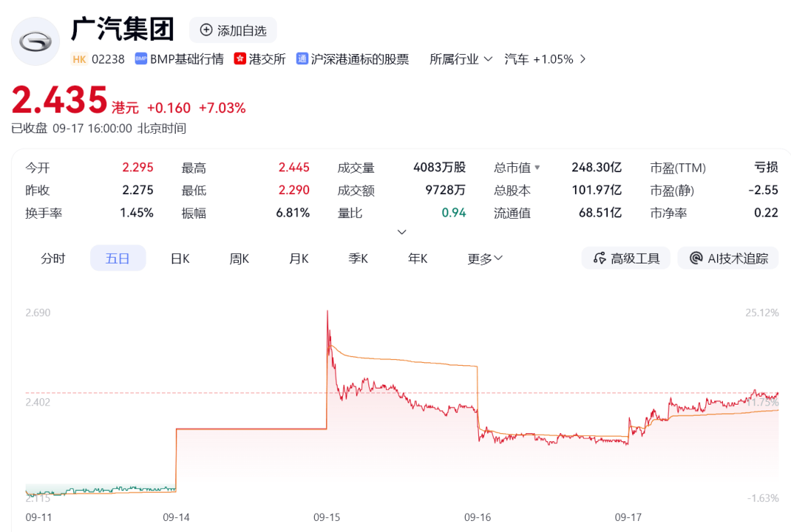Click the 2.690 price axis label

[x=38, y=312]
